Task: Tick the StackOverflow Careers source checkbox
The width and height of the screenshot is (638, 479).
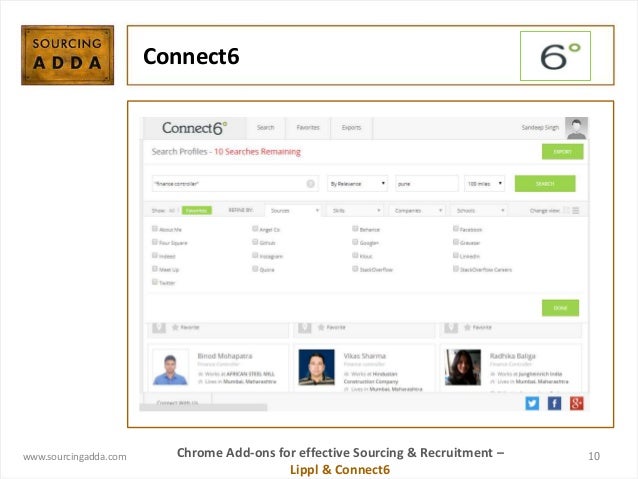Action: pyautogui.click(x=456, y=269)
